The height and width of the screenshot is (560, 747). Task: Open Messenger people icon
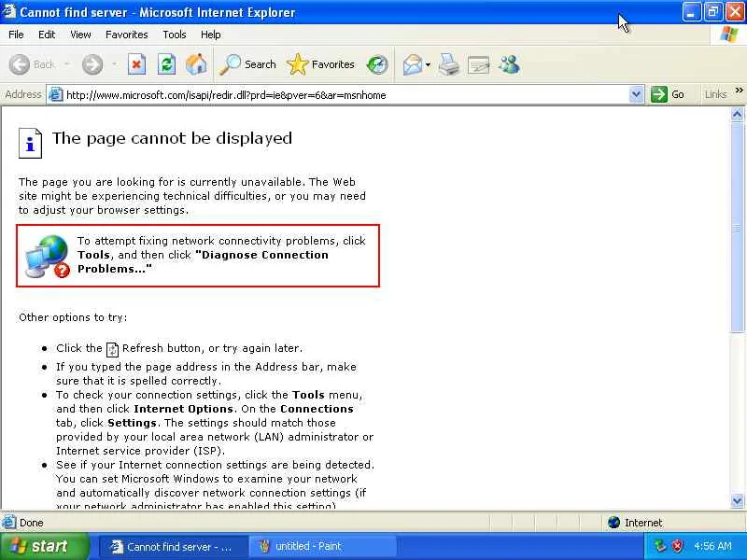pyautogui.click(x=509, y=64)
